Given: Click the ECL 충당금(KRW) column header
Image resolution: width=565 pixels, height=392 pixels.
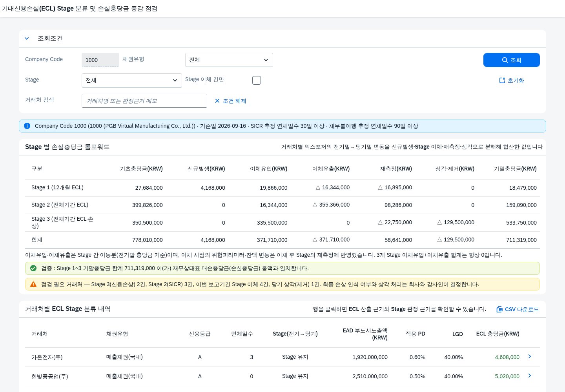Looking at the screenshot, I should (498, 334).
